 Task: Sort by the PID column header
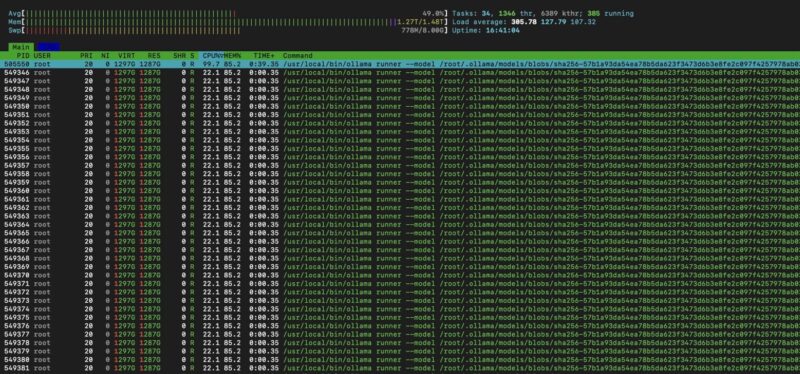pos(22,55)
